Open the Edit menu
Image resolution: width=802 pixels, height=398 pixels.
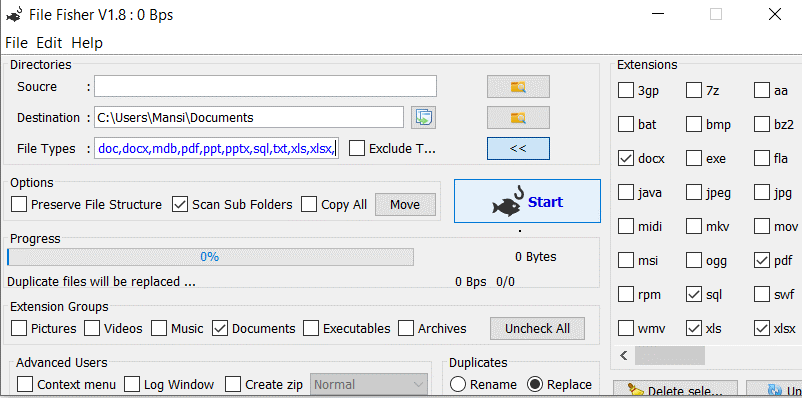tap(49, 43)
